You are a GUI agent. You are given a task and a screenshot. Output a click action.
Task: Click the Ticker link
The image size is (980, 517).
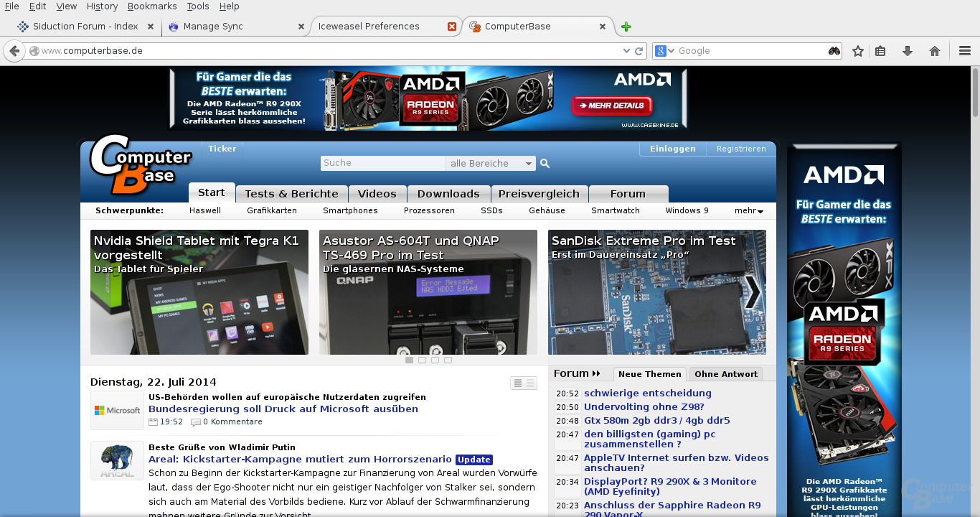point(222,149)
